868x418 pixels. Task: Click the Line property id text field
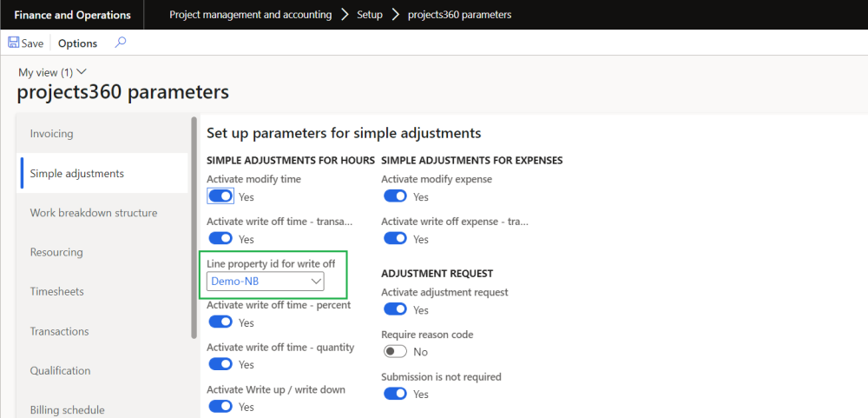point(256,282)
